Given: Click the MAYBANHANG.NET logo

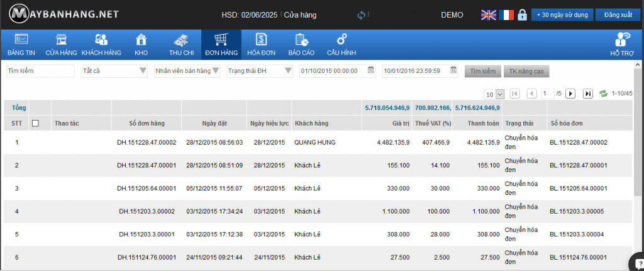Looking at the screenshot, I should (x=64, y=14).
